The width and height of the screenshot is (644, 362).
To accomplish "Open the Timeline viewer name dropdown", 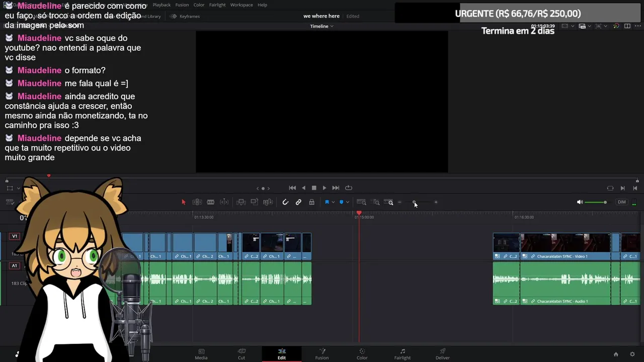I will pos(321,26).
